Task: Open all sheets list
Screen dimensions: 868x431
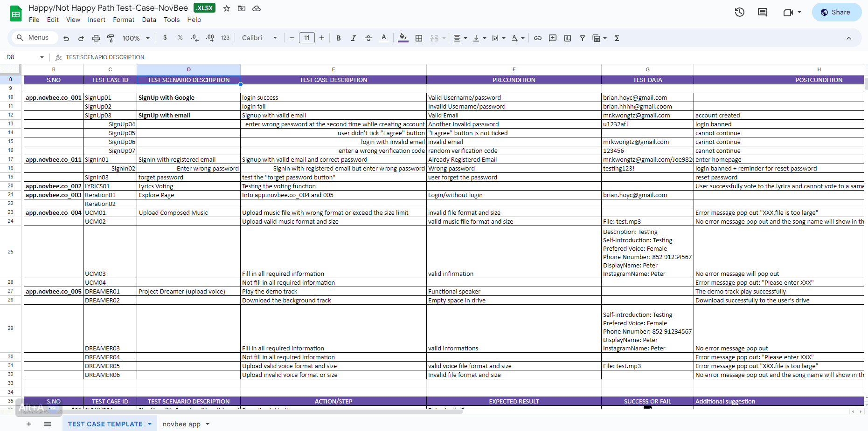Action: pos(48,424)
